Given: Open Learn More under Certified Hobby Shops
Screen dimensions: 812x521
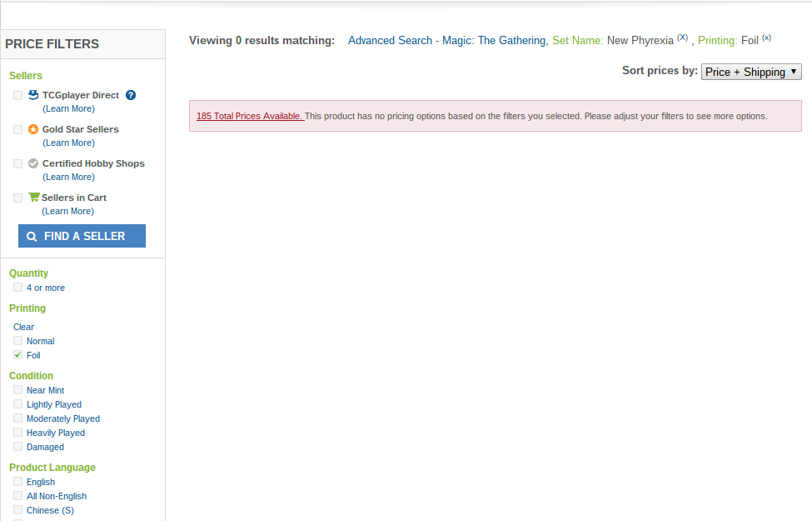Looking at the screenshot, I should 68,177.
